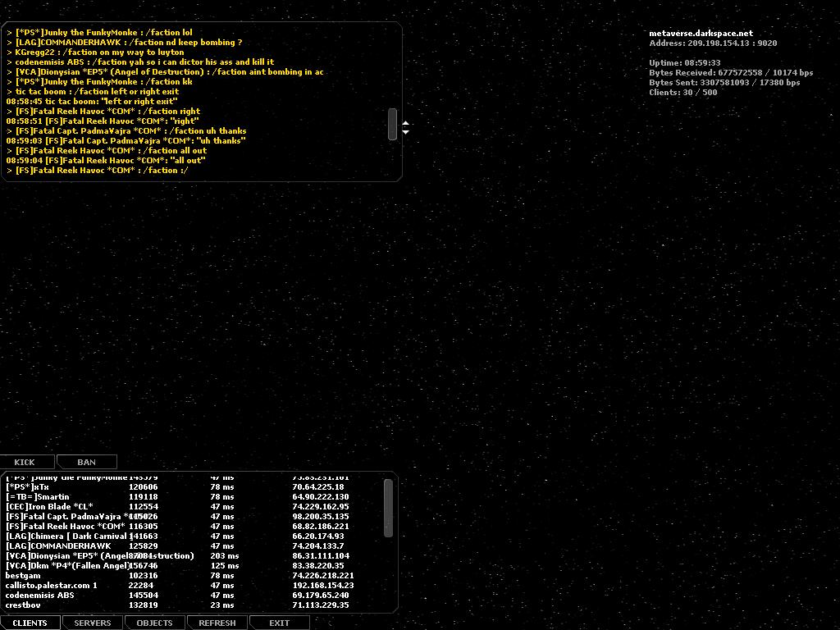
Task: Select client [=TB=]Smartin in the list
Action: click(38, 497)
